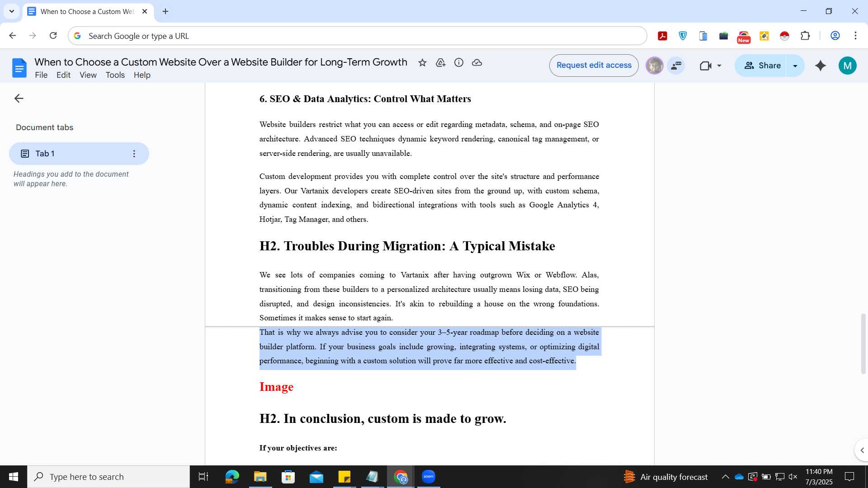
Task: Open the File menu
Action: point(41,75)
